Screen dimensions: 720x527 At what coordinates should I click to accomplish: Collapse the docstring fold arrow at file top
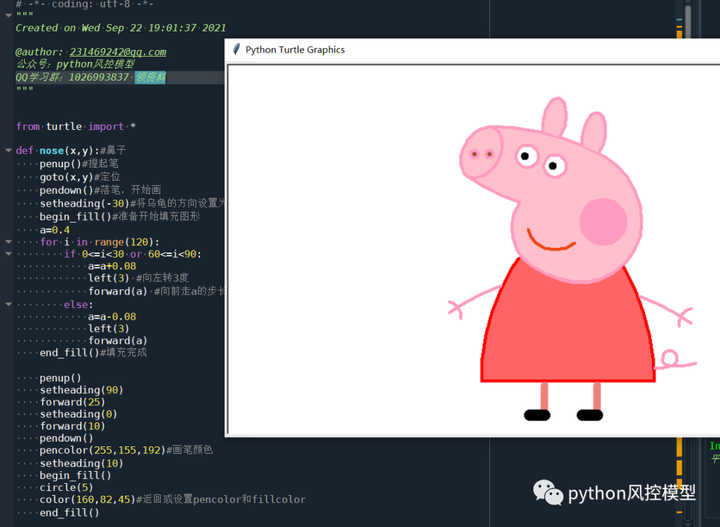[x=8, y=15]
